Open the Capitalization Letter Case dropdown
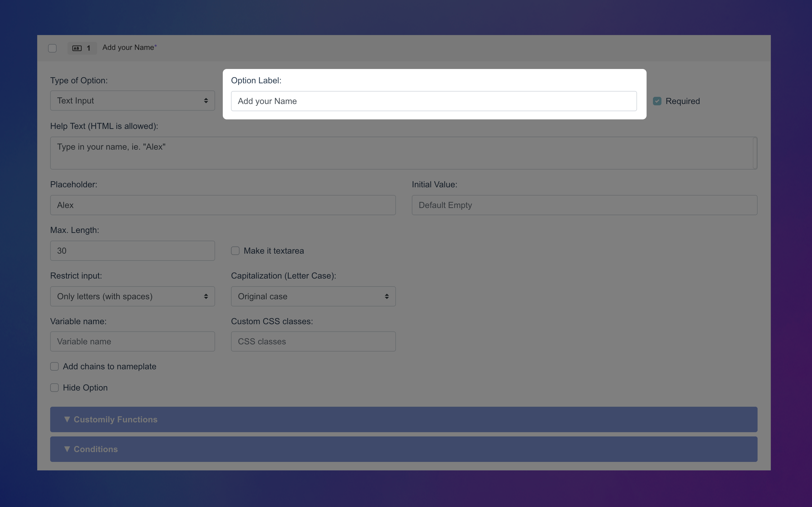 313,296
